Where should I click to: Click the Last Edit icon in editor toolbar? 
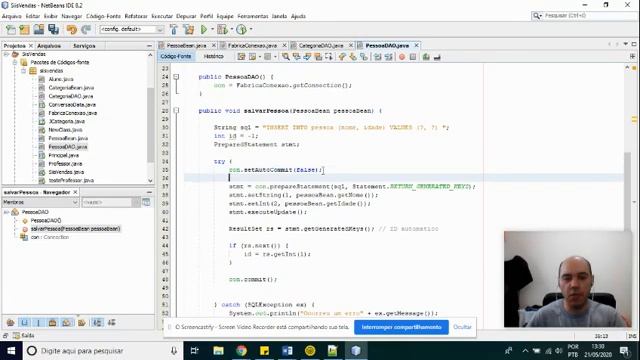coord(241,57)
